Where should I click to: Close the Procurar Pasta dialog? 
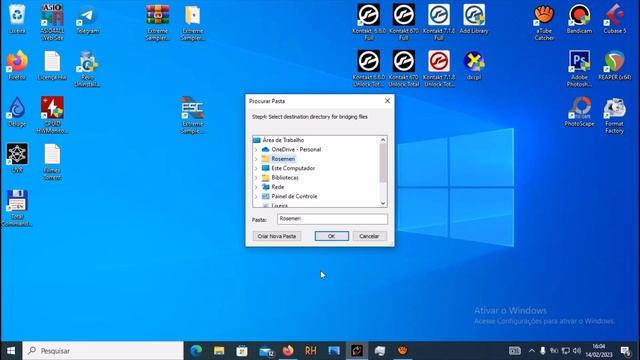click(387, 101)
